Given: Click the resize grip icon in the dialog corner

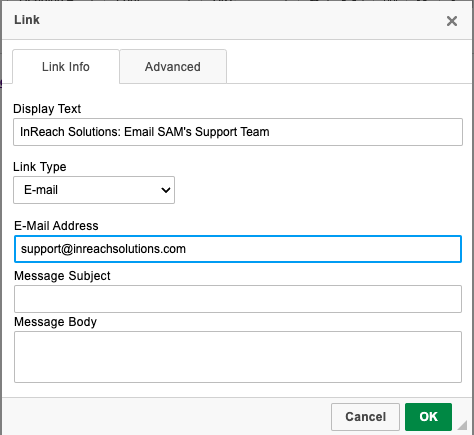Looking at the screenshot, I should point(462,425).
